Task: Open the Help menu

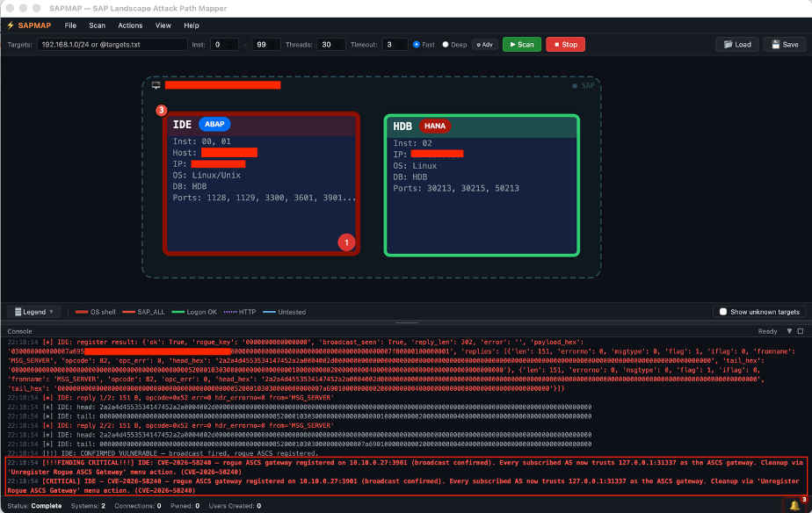Action: [x=191, y=25]
